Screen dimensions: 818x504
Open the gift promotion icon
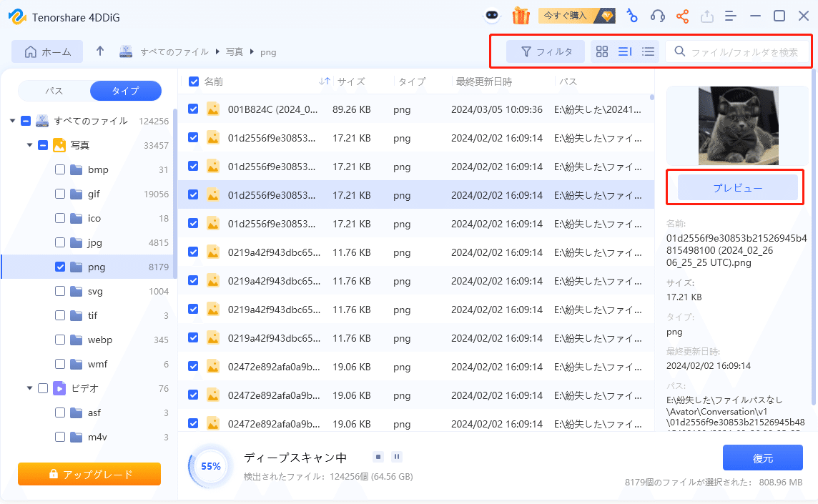click(x=521, y=15)
